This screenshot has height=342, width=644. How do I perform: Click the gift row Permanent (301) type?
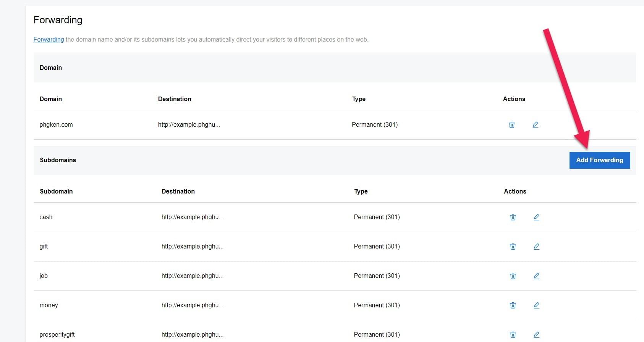point(377,247)
